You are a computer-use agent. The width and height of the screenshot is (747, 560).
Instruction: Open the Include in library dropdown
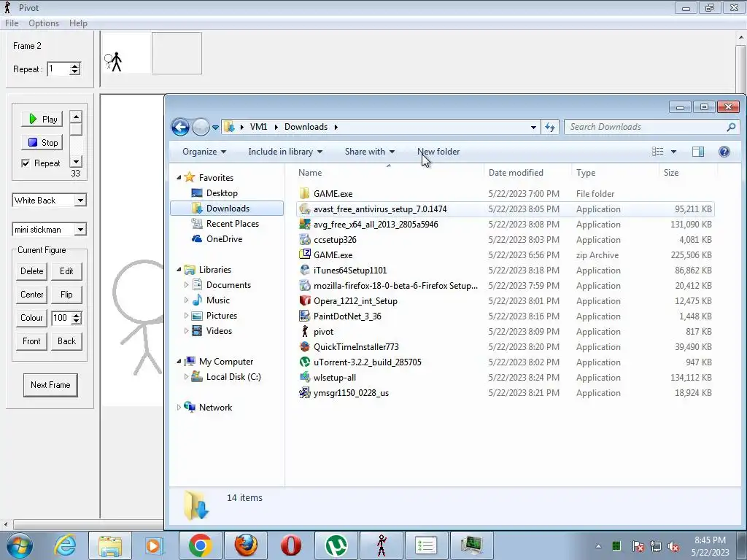pos(285,152)
